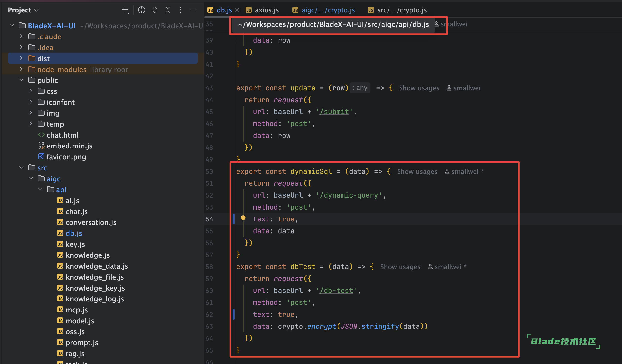This screenshot has width=622, height=364.
Task: Collapse the BladeX-AI-UI root folder
Action: pyautogui.click(x=12, y=26)
